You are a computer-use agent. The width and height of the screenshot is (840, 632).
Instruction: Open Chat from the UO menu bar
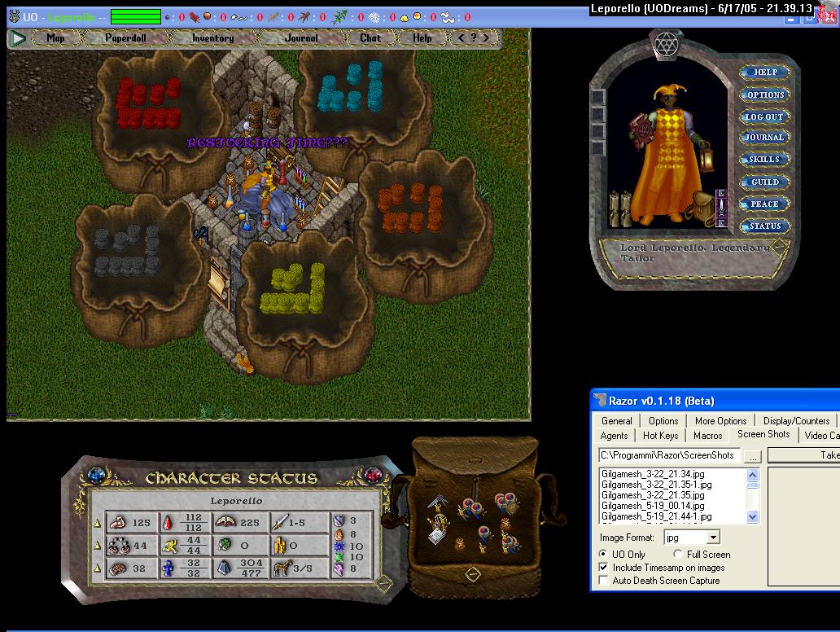coord(370,38)
